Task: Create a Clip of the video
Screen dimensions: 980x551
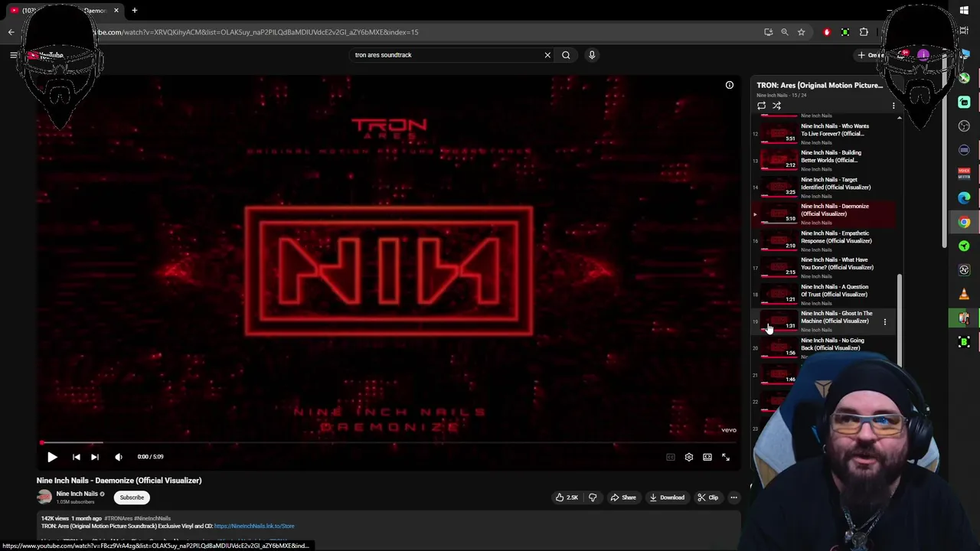Action: (707, 497)
